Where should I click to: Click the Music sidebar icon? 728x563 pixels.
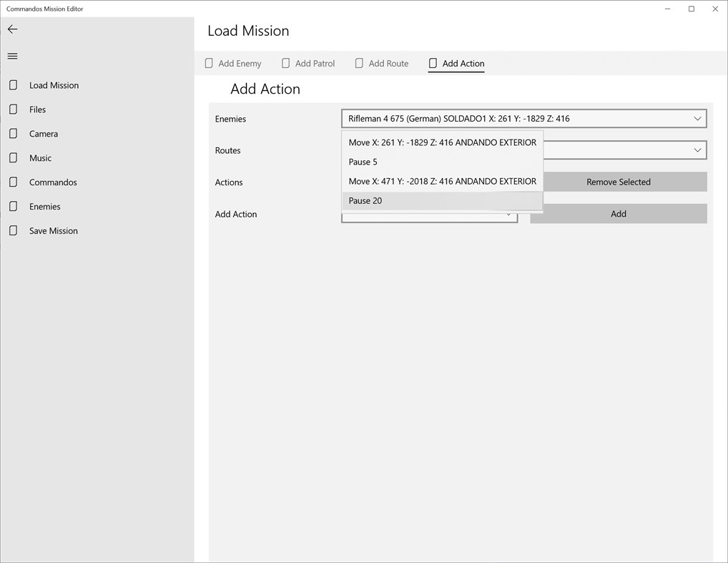point(14,157)
